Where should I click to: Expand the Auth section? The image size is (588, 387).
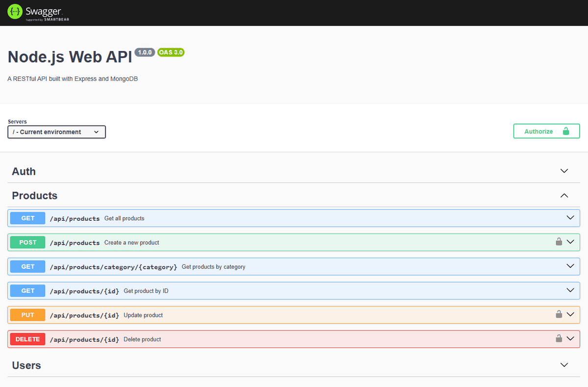click(x=564, y=171)
